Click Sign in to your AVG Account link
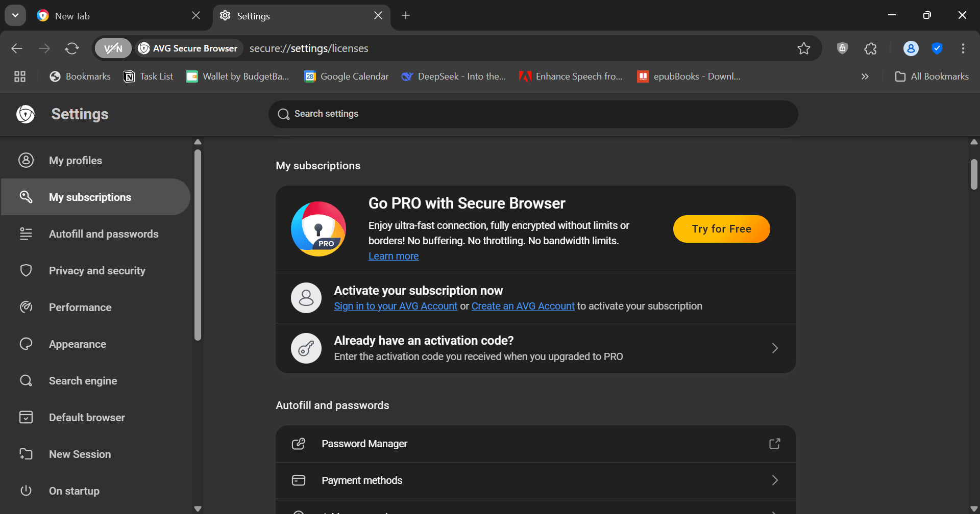980x514 pixels. pos(396,306)
